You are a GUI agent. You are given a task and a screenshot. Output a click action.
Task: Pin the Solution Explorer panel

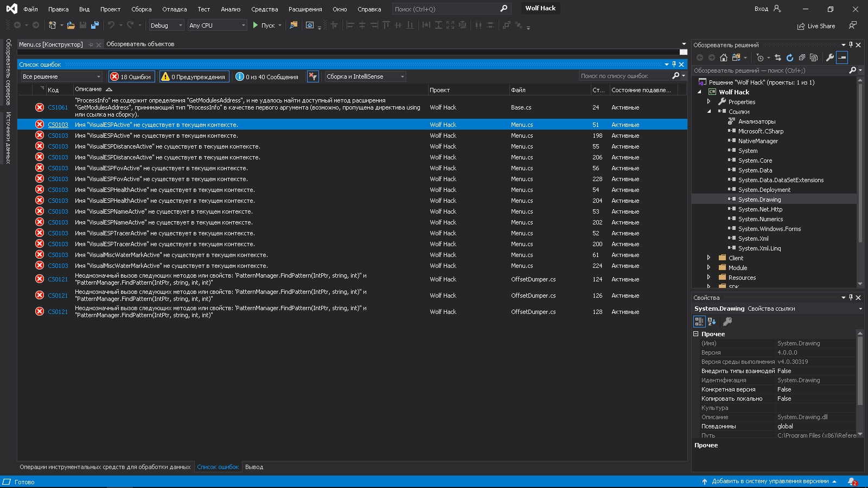point(851,45)
